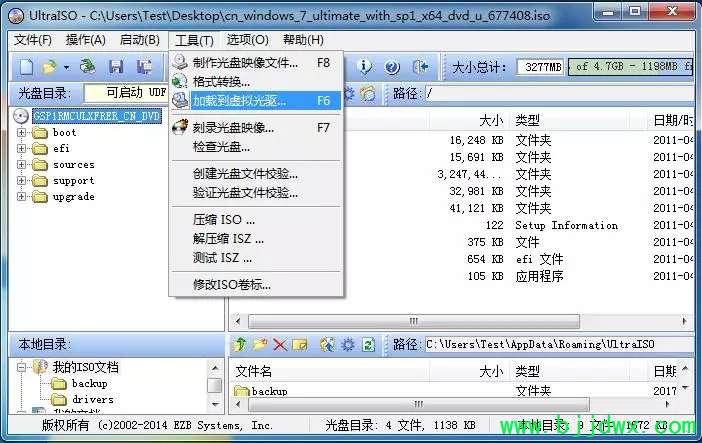Click the Save floppy disk icon
Screen dimensions: 702x443
[116, 67]
